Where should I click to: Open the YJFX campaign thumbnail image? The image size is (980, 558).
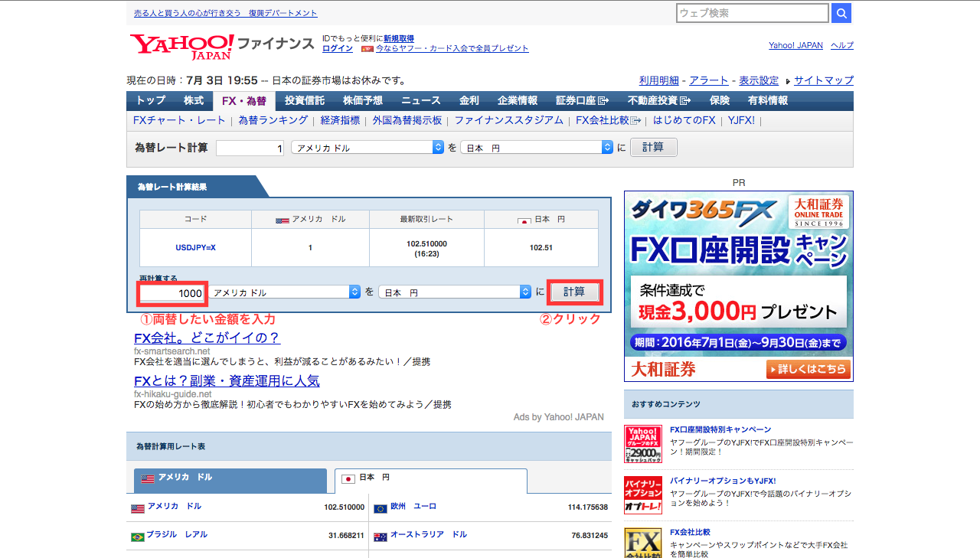click(x=643, y=444)
